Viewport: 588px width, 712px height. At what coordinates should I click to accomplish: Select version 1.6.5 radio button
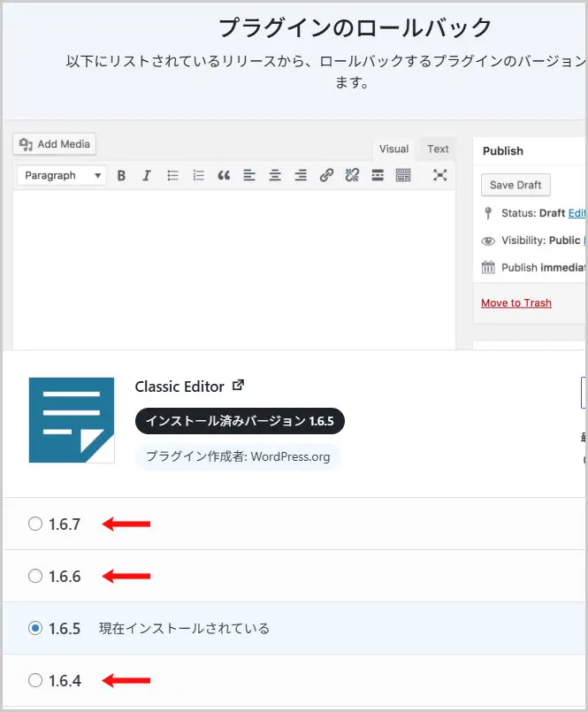[35, 628]
